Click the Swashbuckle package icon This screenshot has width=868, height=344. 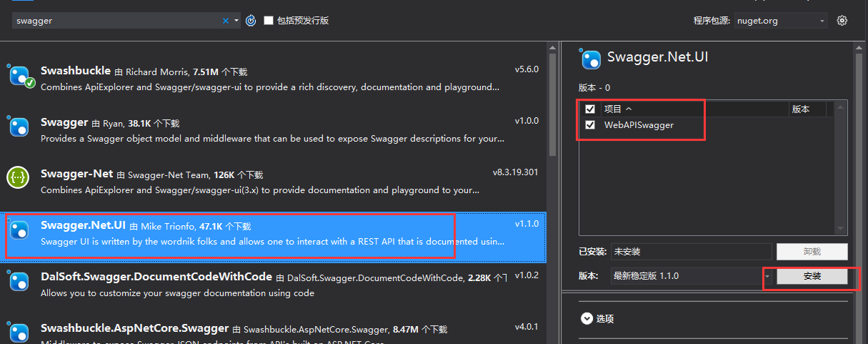(19, 76)
